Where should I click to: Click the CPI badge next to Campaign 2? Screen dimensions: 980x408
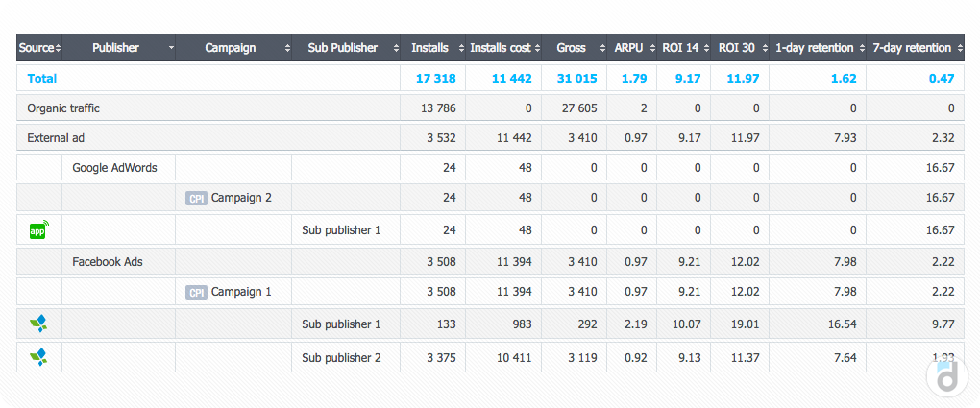[197, 199]
